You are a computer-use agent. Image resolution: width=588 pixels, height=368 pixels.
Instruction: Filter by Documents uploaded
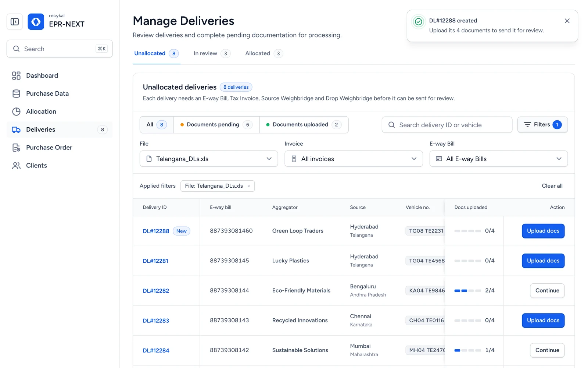coord(304,125)
